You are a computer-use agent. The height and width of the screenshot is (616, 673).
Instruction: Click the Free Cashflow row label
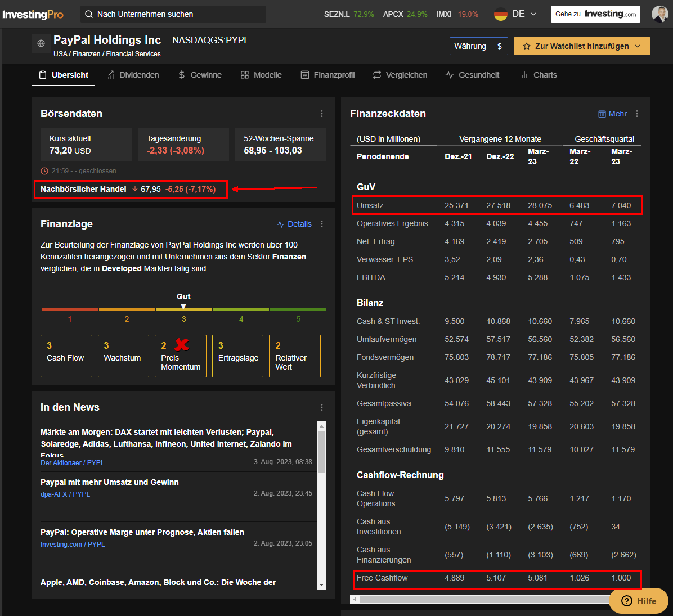pyautogui.click(x=382, y=578)
